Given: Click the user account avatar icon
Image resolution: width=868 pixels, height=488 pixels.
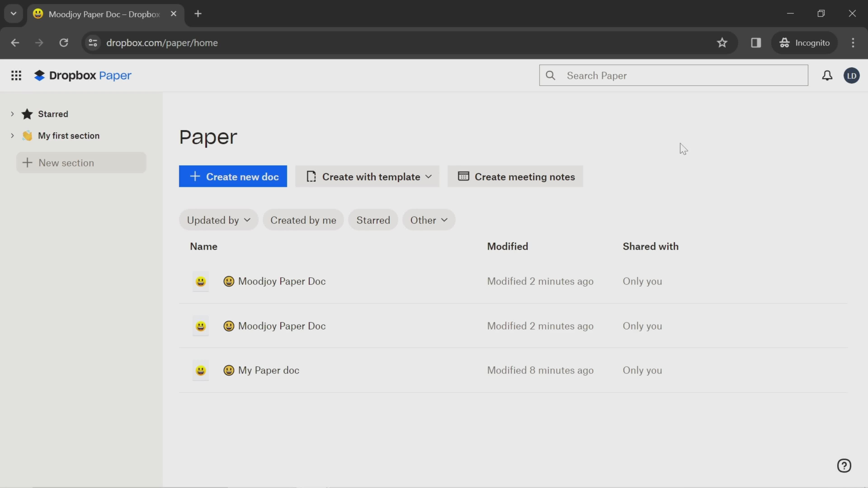Looking at the screenshot, I should (x=852, y=76).
